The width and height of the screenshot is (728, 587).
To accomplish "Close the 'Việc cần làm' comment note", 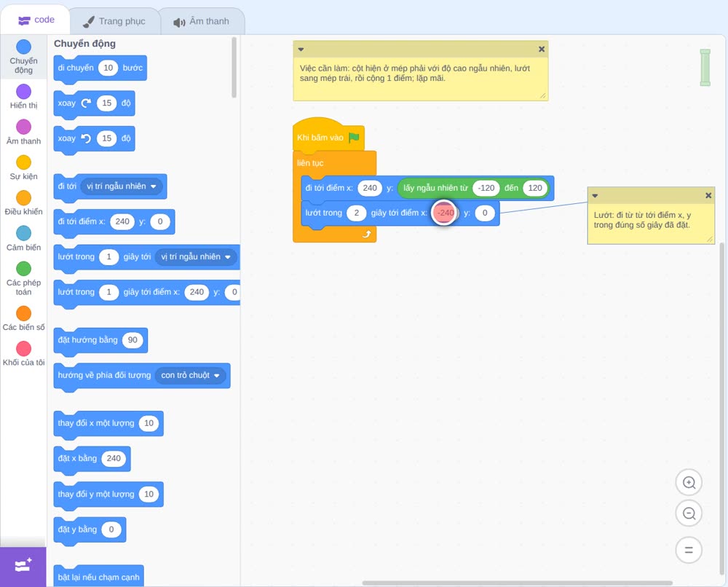I will 542,49.
